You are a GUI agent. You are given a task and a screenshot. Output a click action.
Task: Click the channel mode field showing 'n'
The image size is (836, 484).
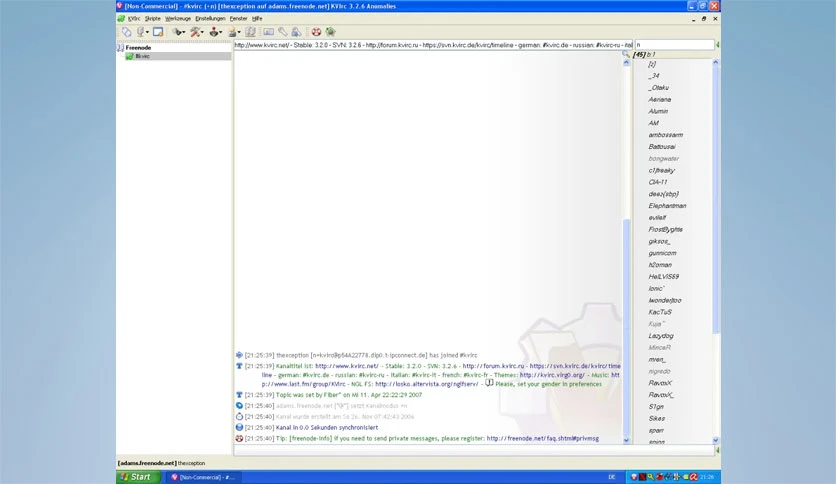click(674, 45)
